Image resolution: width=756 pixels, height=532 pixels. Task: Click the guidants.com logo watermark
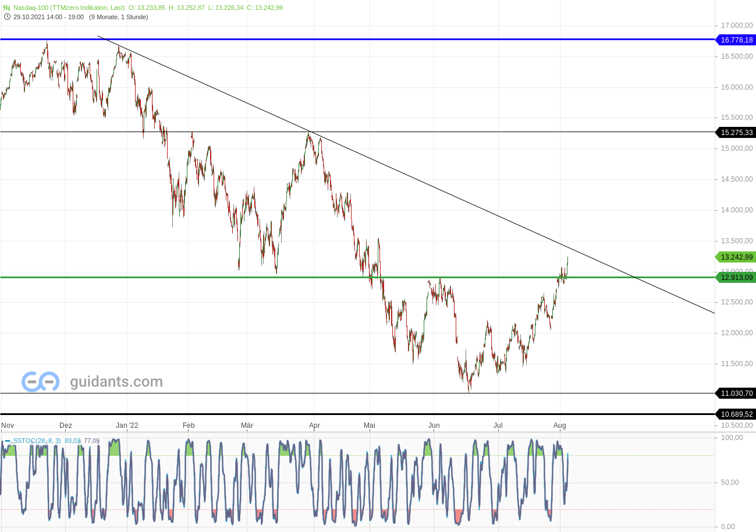tap(93, 381)
